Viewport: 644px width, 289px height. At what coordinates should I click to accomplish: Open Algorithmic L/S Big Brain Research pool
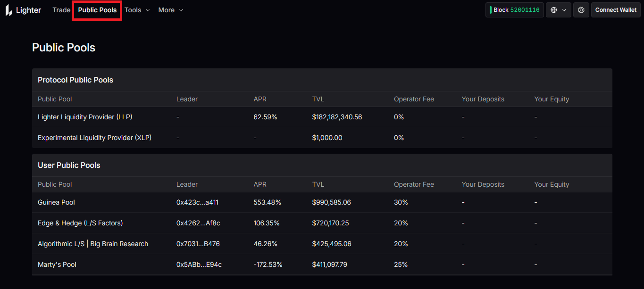[93, 244]
